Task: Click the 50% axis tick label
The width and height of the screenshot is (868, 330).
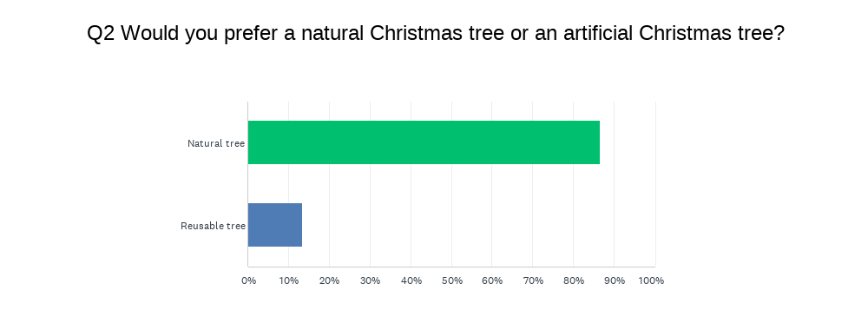Action: [451, 280]
